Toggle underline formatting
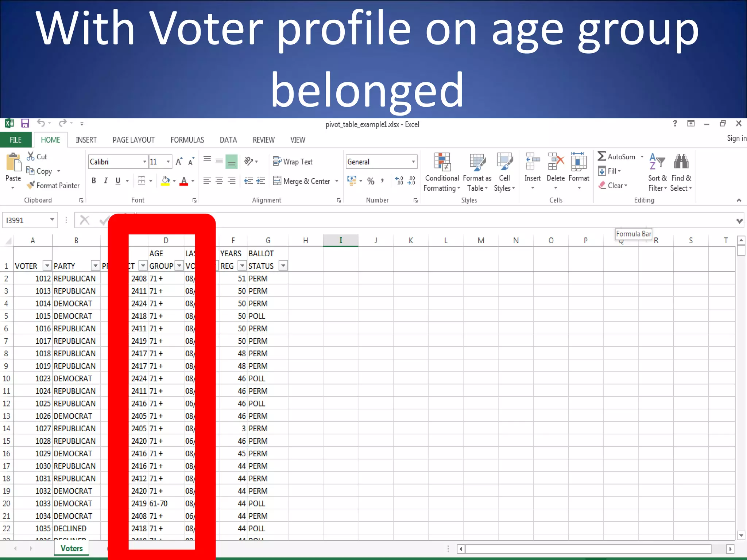This screenshot has width=747, height=560. [118, 180]
